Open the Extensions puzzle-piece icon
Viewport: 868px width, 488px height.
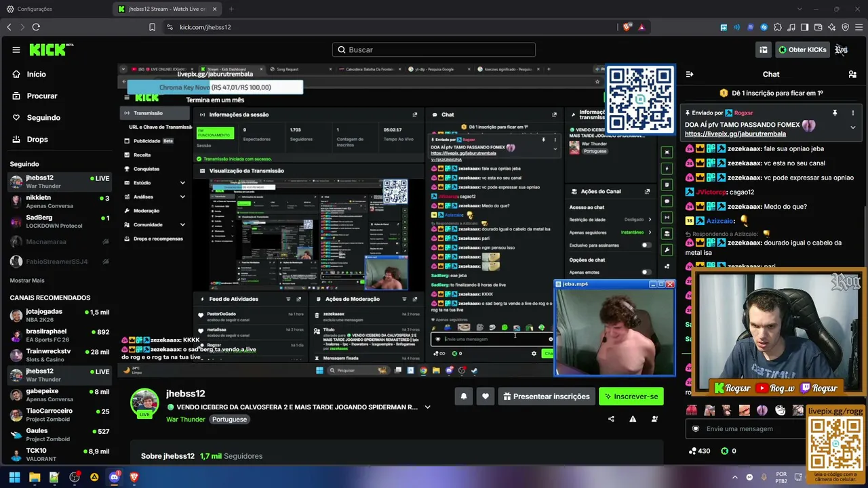(x=778, y=27)
